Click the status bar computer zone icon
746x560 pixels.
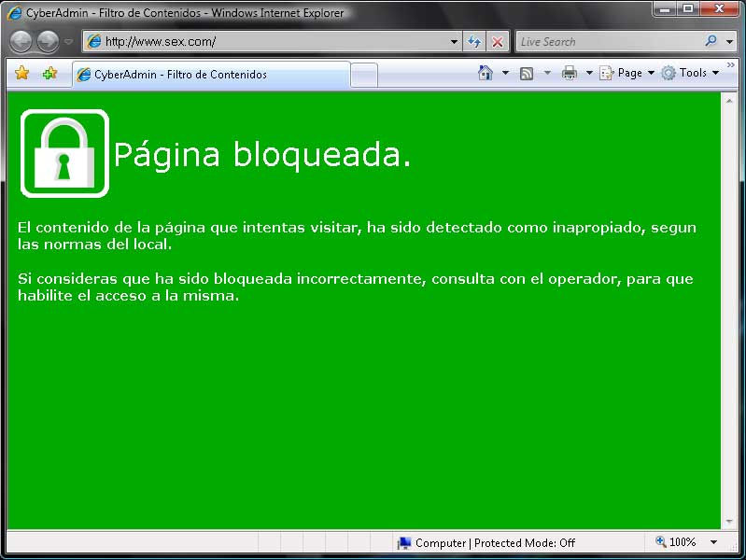[404, 543]
